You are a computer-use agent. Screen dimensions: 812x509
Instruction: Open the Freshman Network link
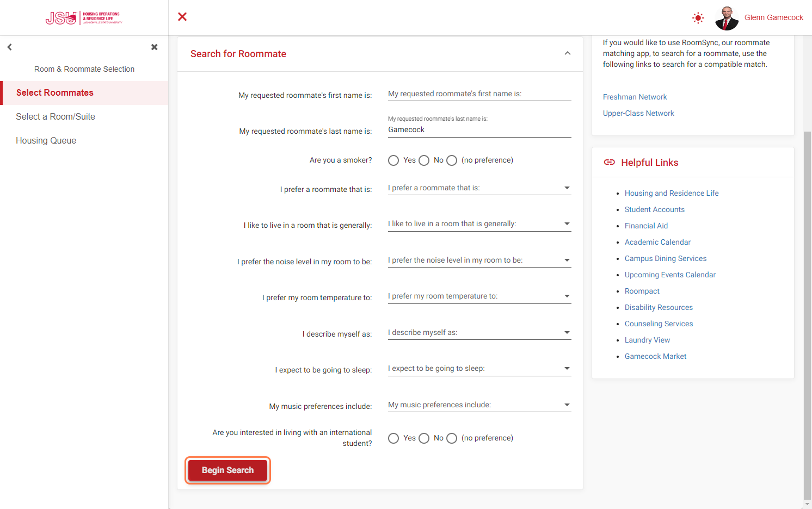635,97
